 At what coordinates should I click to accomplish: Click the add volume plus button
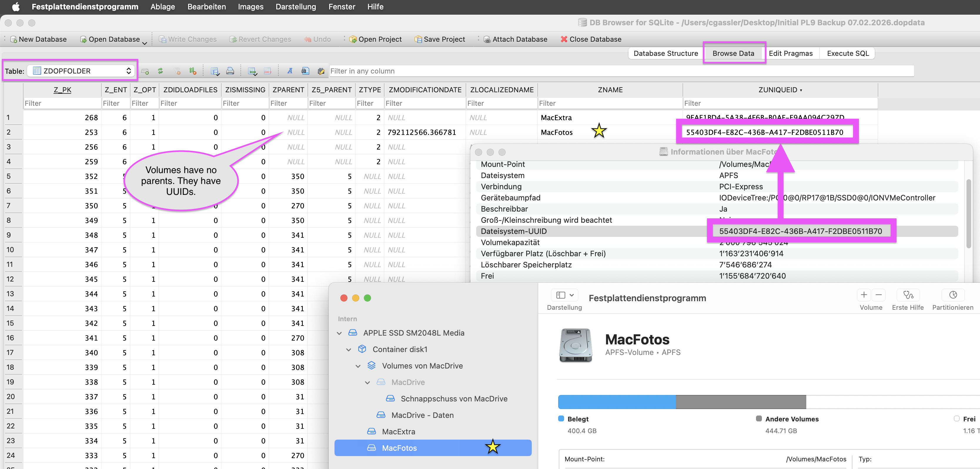[x=864, y=295]
